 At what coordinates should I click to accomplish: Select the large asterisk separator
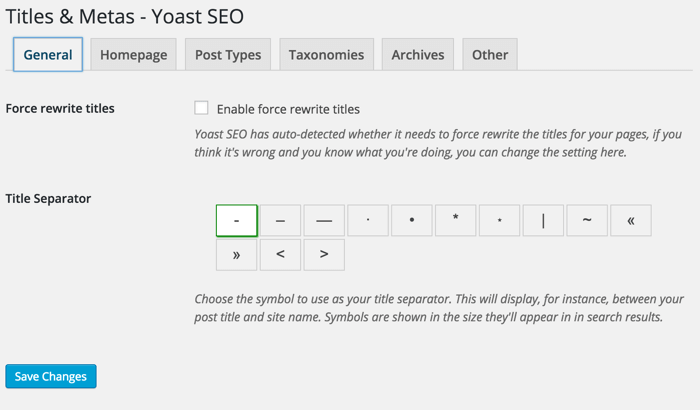point(456,220)
